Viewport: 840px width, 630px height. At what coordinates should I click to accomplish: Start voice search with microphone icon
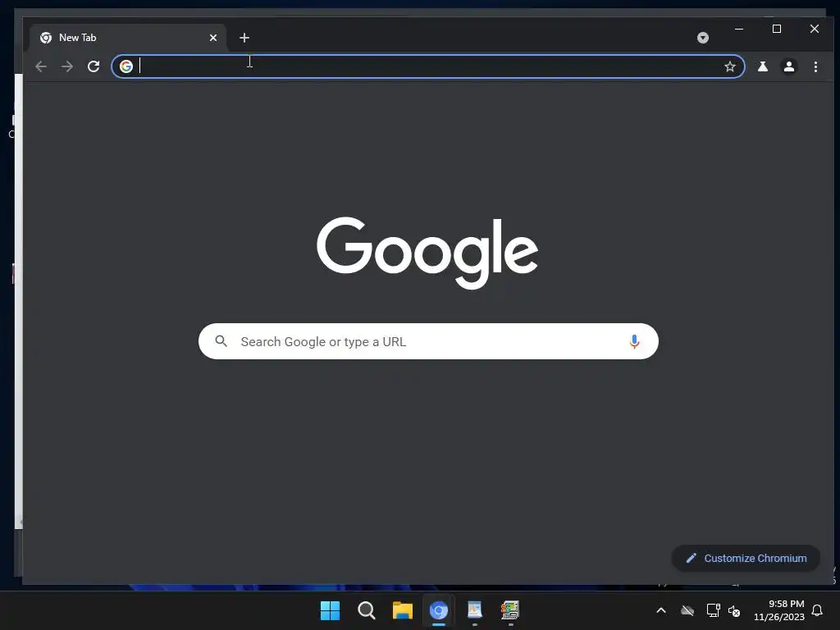coord(634,341)
